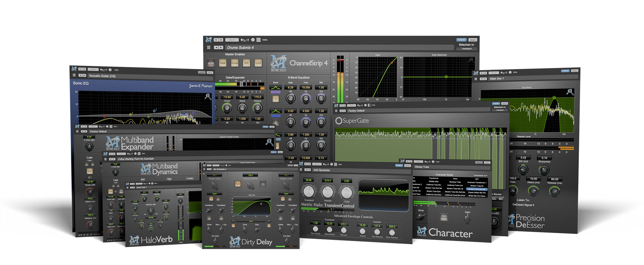Click the Sync button in Dirty Delay
644x265 pixels.
click(238, 184)
